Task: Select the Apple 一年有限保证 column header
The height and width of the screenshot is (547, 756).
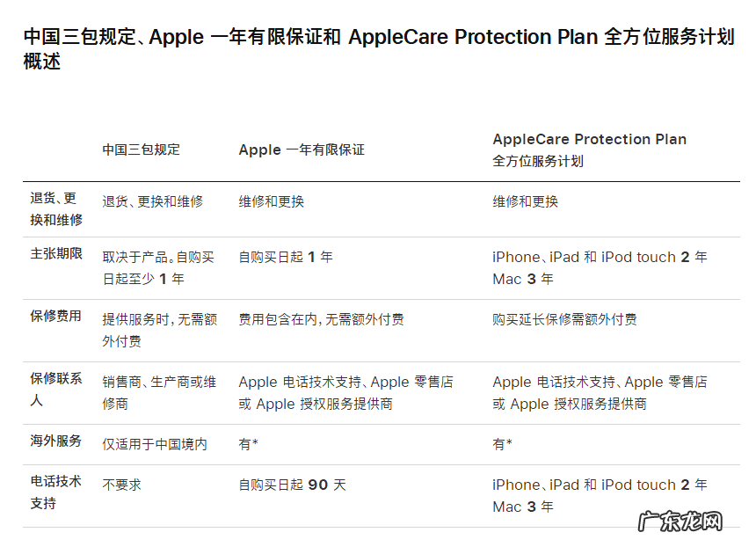Action: pyautogui.click(x=302, y=150)
